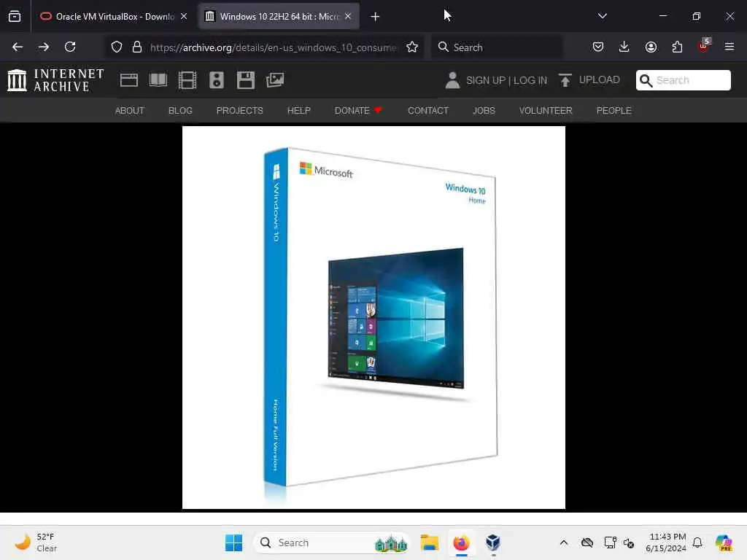
Task: Open the notifications bell icon
Action: point(697,542)
